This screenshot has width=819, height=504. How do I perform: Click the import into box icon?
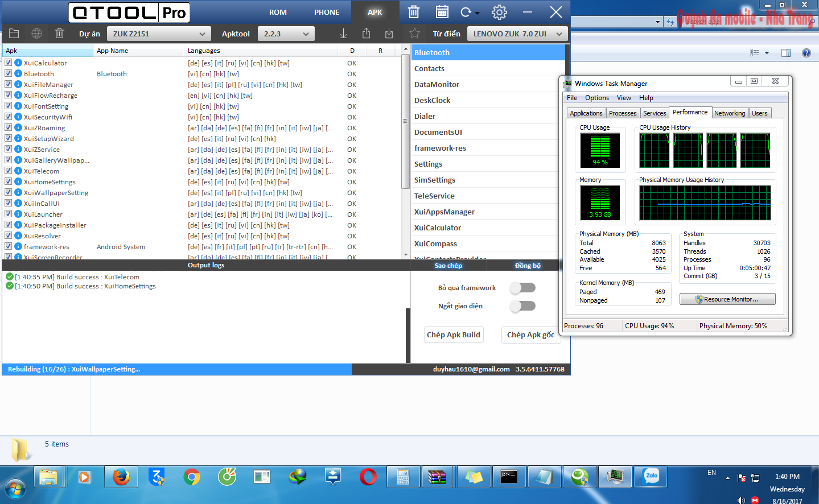[389, 34]
